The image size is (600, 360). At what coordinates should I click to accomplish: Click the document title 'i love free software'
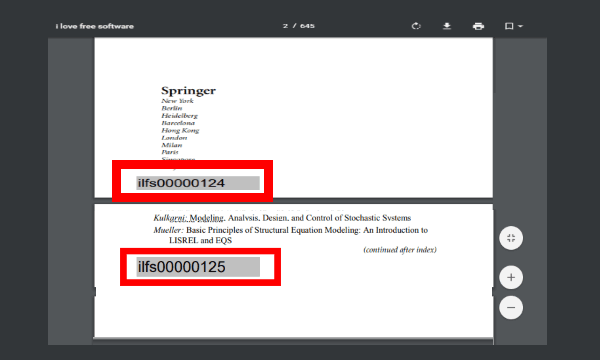pos(95,26)
